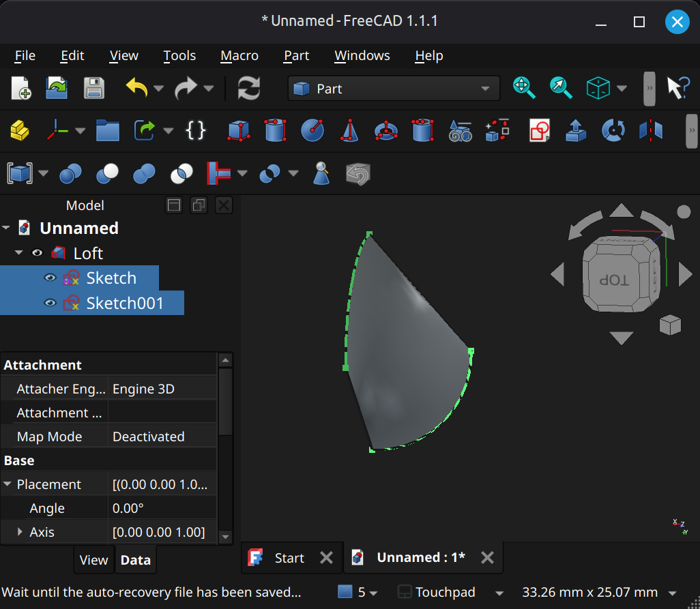
Task: Click the property panel scrollbar down arrow
Action: point(225,537)
